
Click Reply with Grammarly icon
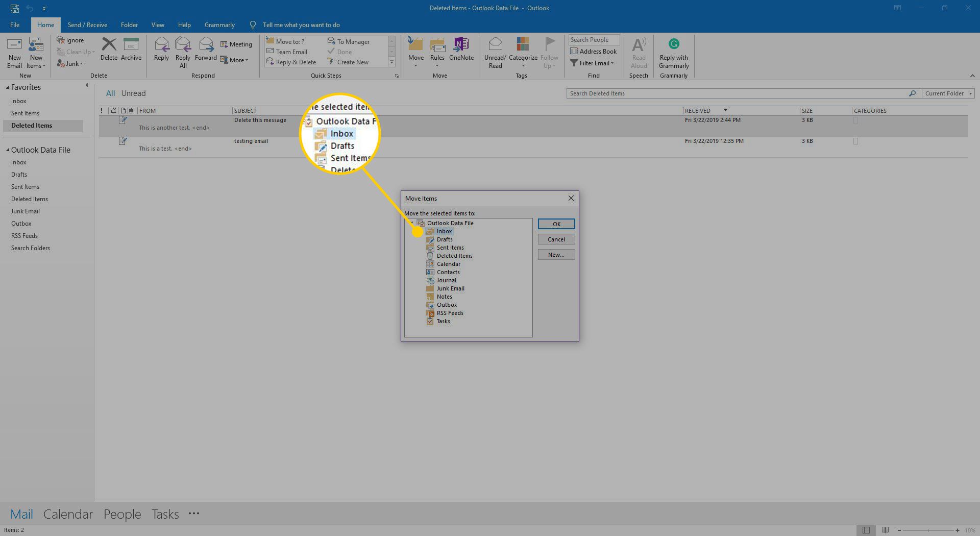pyautogui.click(x=674, y=44)
